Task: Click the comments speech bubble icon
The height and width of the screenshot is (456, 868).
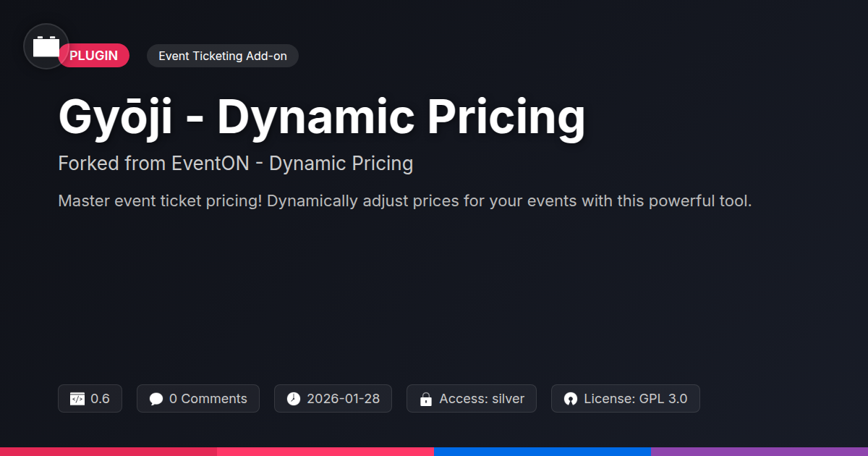Action: coord(156,399)
